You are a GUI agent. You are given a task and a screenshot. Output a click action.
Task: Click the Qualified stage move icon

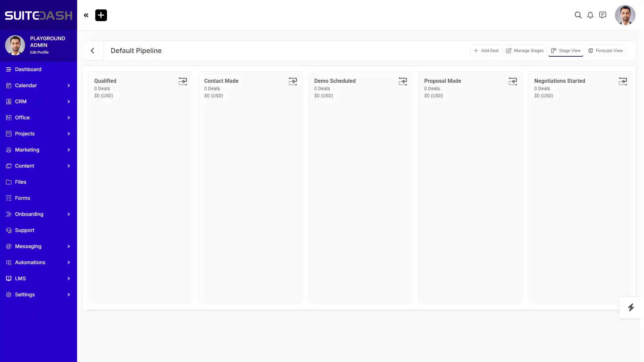(183, 81)
